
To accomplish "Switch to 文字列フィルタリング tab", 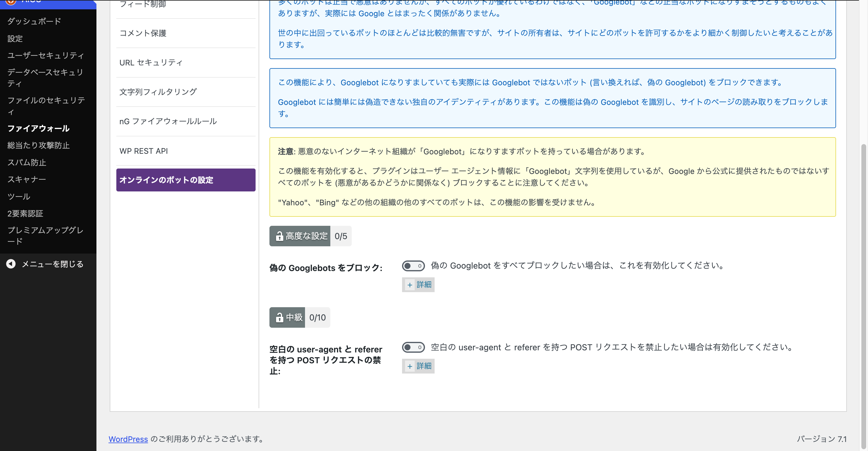I will (186, 92).
